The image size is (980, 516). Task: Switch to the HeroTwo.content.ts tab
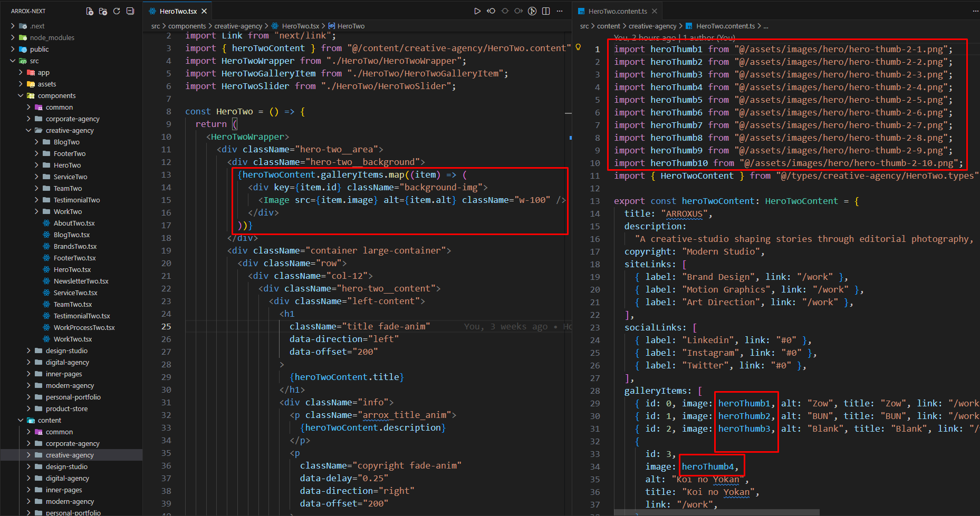point(617,11)
